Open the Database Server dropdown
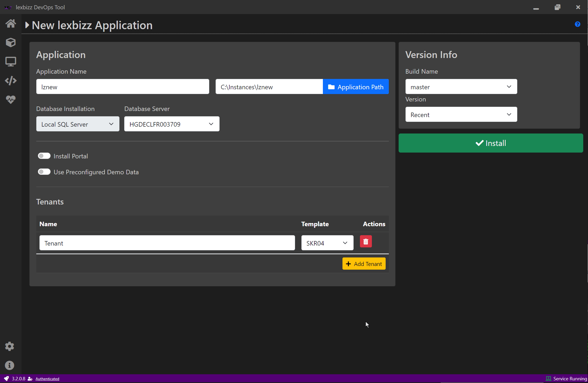 172,124
